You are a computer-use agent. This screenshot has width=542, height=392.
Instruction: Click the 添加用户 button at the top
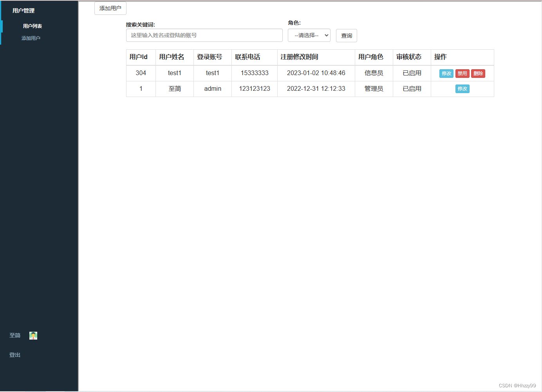pos(110,8)
